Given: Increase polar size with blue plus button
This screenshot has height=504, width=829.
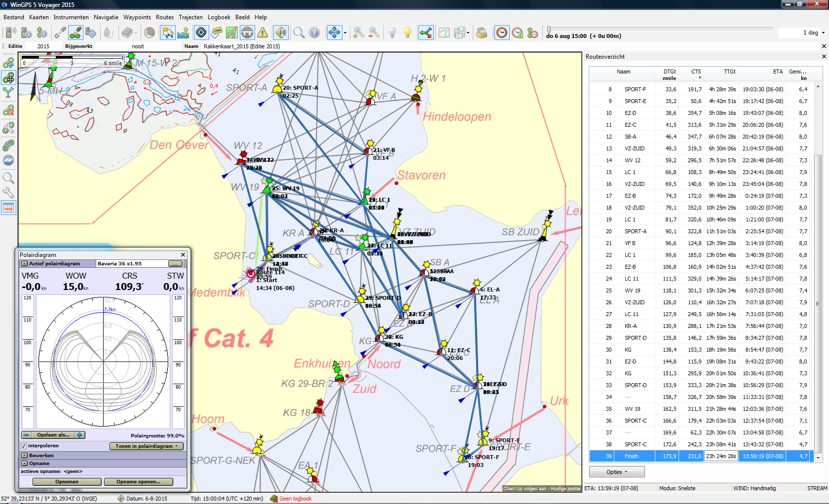Looking at the screenshot, I should (x=80, y=435).
